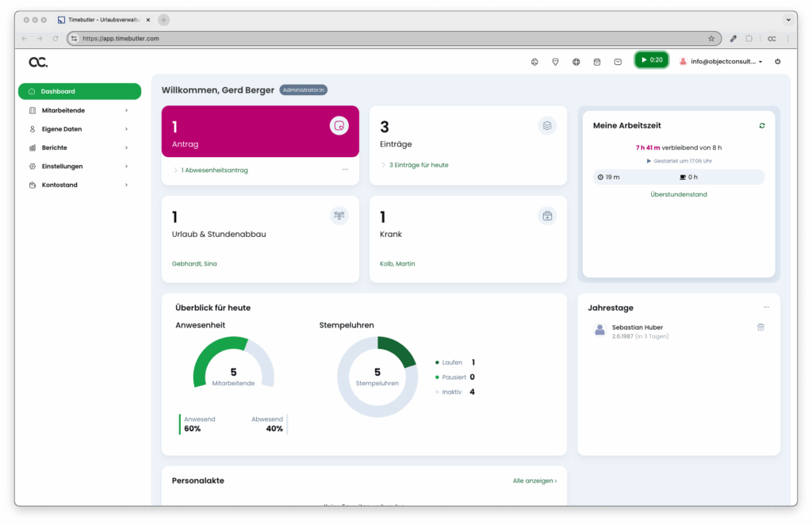Click the Antrag card request icon
The width and height of the screenshot is (812, 524).
(339, 125)
